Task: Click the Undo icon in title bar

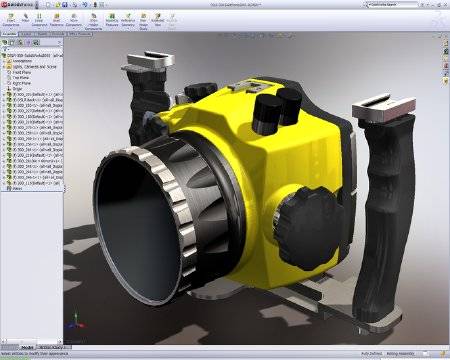Action: 85,5
